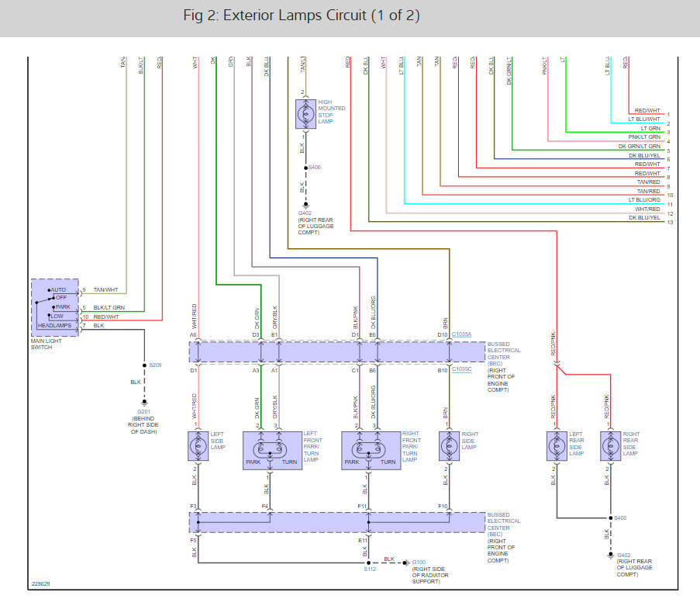The width and height of the screenshot is (700, 616).
Task: Open the G201 ground link
Action: coord(143,411)
